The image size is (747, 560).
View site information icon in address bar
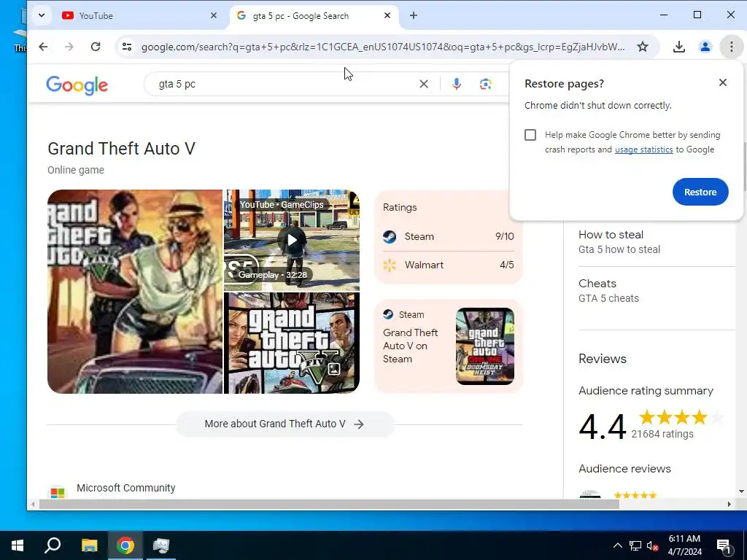[127, 47]
